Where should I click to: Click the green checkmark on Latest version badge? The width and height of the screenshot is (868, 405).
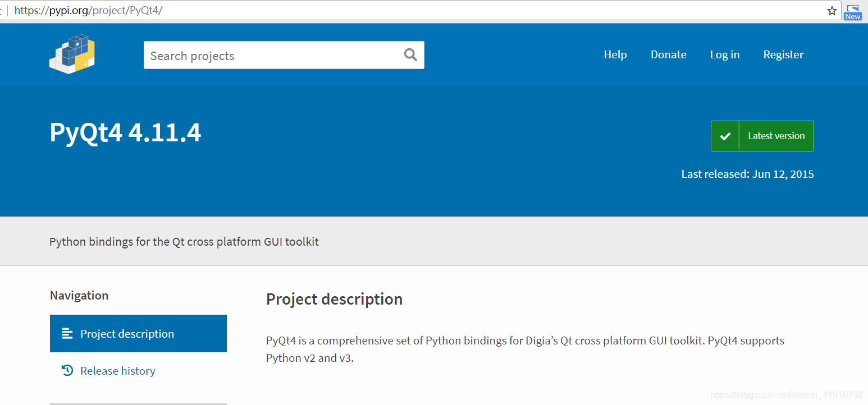725,136
